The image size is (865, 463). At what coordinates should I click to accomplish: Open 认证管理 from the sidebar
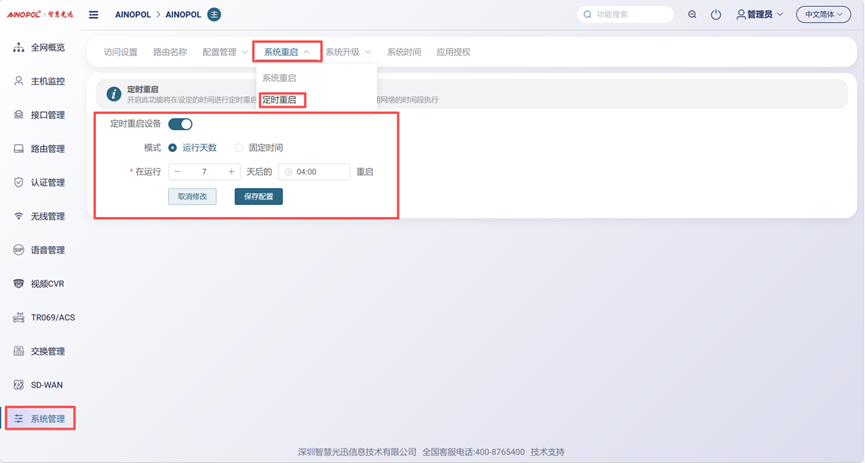pos(46,183)
